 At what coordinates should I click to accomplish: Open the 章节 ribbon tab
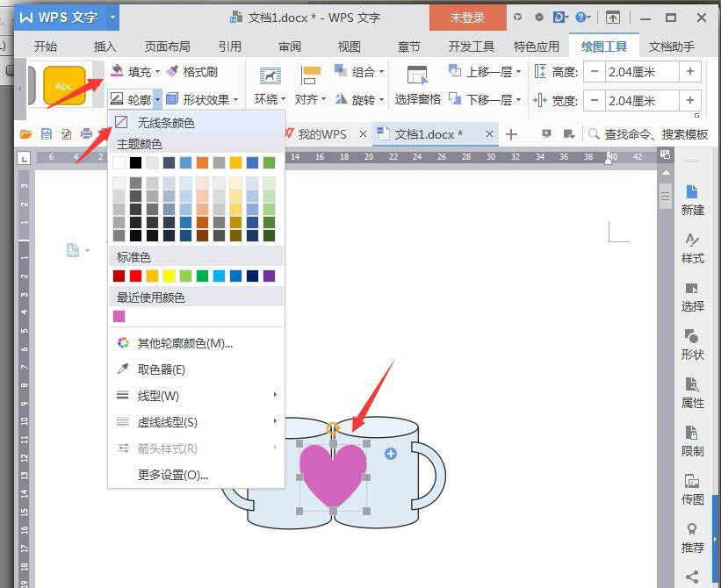408,47
